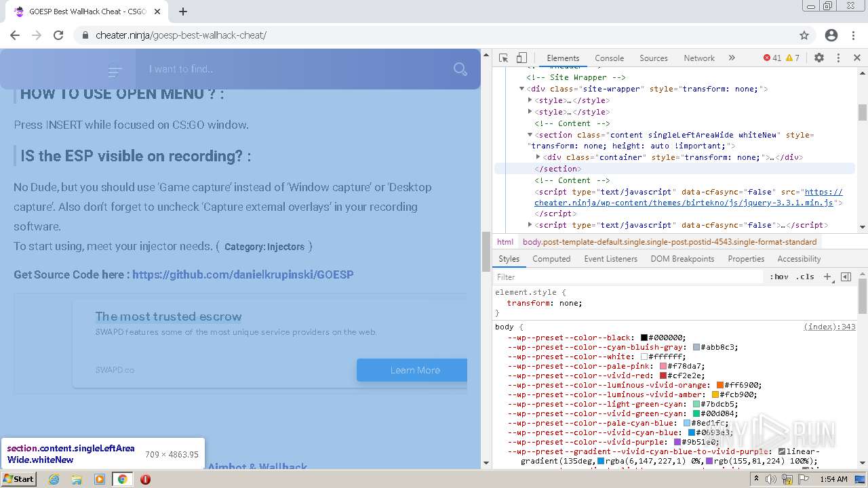Open DevTools settings gear
868x488 pixels.
[819, 58]
